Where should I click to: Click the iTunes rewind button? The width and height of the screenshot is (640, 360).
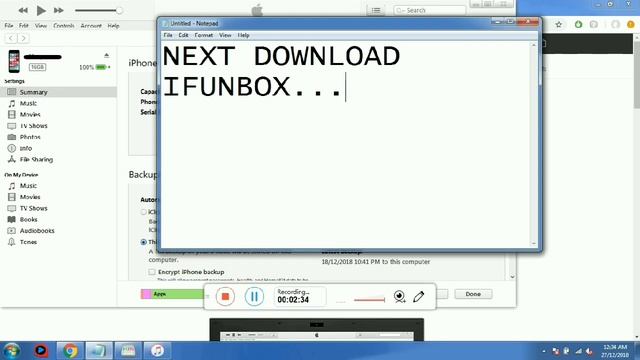click(23, 10)
